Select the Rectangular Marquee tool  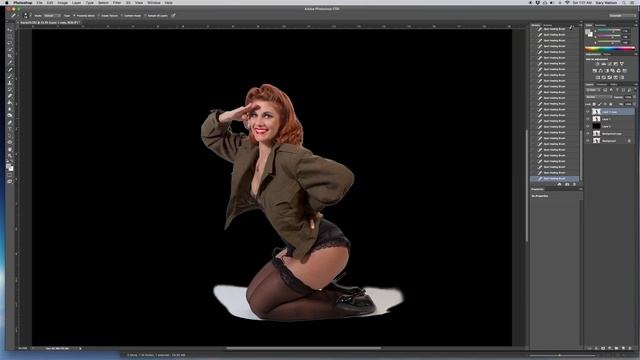click(x=10, y=36)
